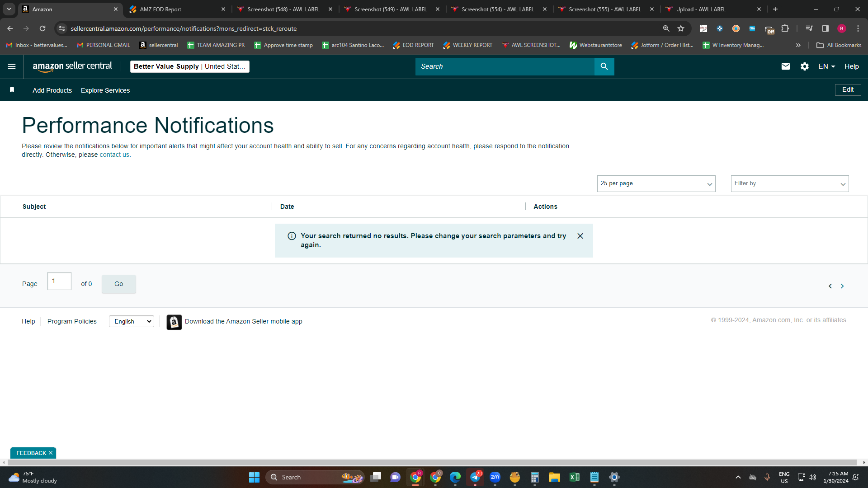Open Chrome extensions puzzle icon
Screen dimensions: 868x488
(785, 28)
